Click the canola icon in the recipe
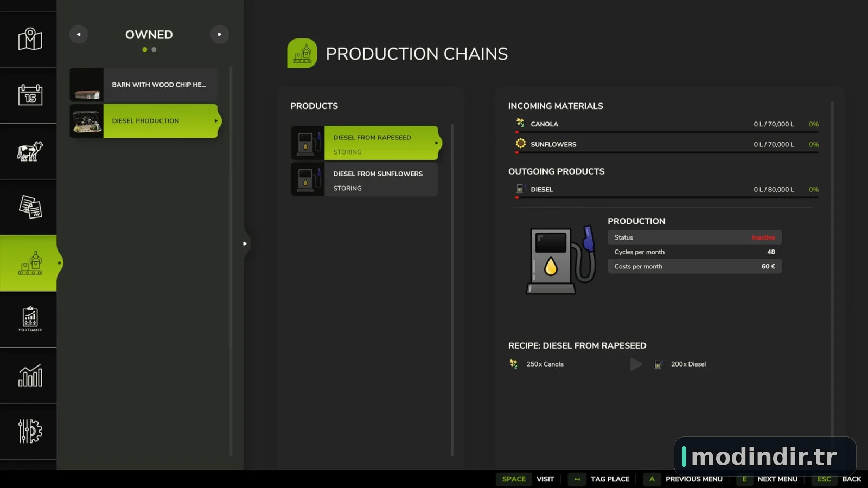This screenshot has width=868, height=488. click(x=513, y=364)
